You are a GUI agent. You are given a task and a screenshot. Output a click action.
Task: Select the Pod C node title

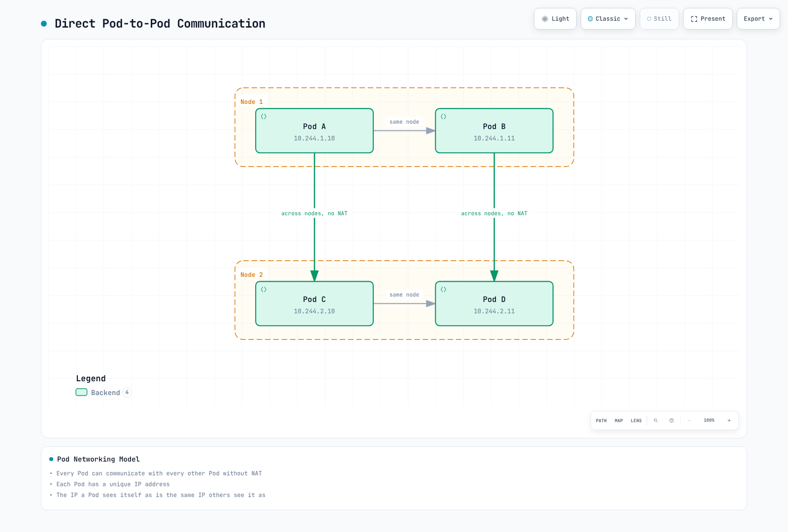point(314,299)
